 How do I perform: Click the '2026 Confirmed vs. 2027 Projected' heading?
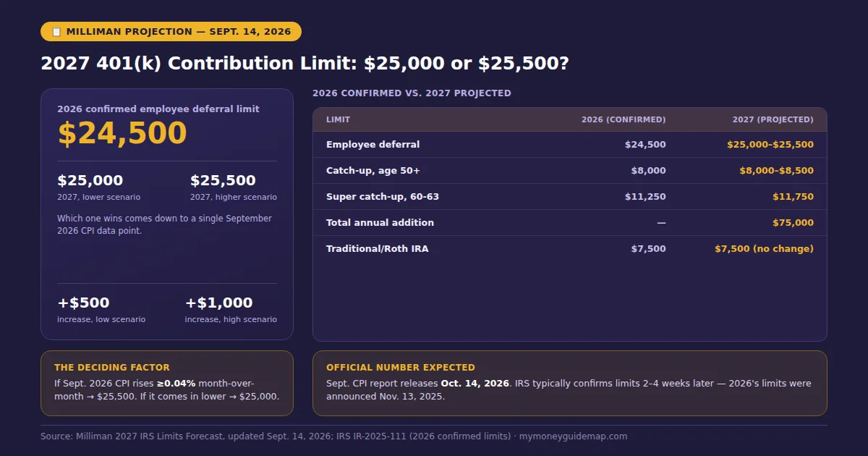pos(412,93)
